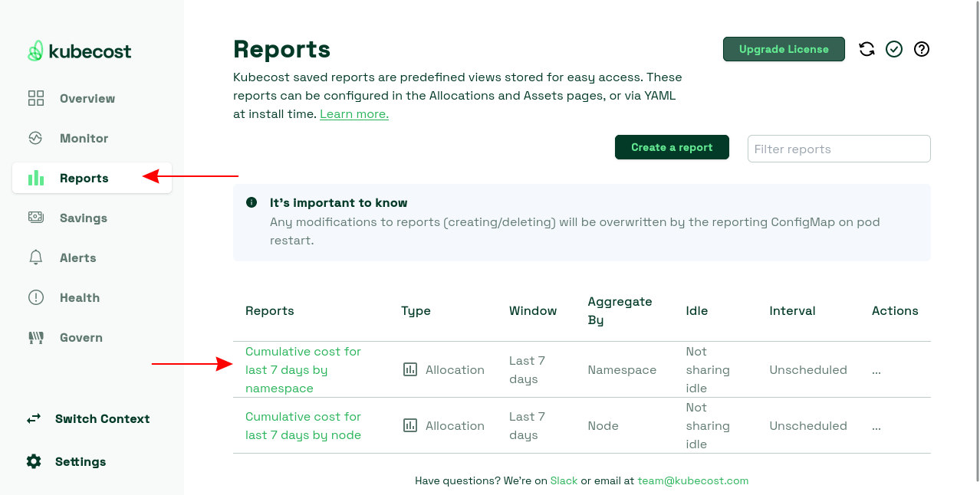980x495 pixels.
Task: Focus the Filter reports field
Action: (839, 149)
